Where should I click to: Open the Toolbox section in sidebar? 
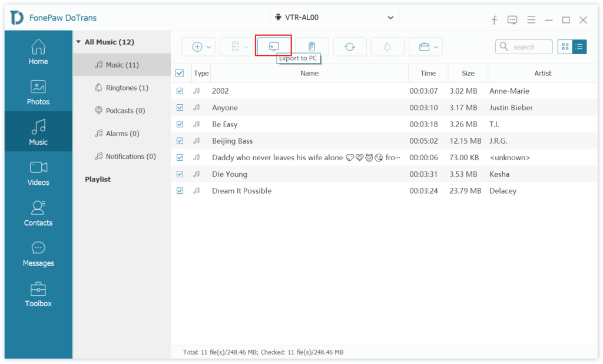[x=38, y=294]
